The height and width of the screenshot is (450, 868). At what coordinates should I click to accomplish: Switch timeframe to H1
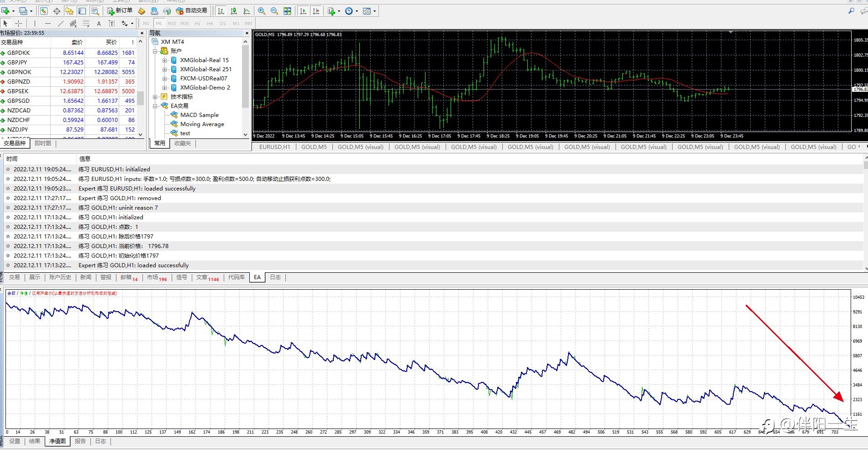coord(197,23)
